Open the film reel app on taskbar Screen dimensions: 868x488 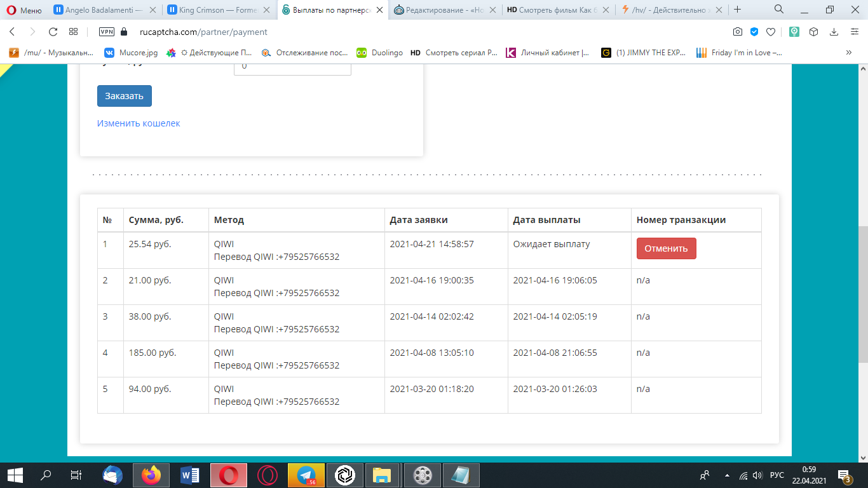(x=423, y=475)
